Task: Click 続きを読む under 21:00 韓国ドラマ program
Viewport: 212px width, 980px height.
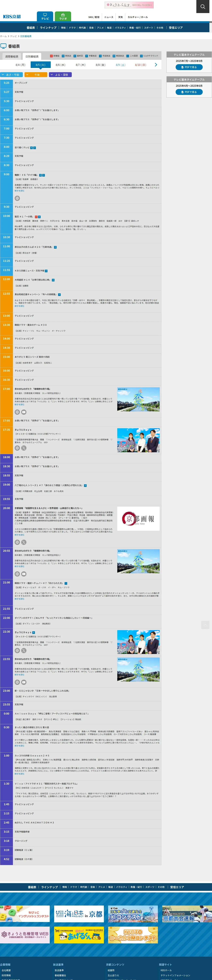Action: (19, 599)
